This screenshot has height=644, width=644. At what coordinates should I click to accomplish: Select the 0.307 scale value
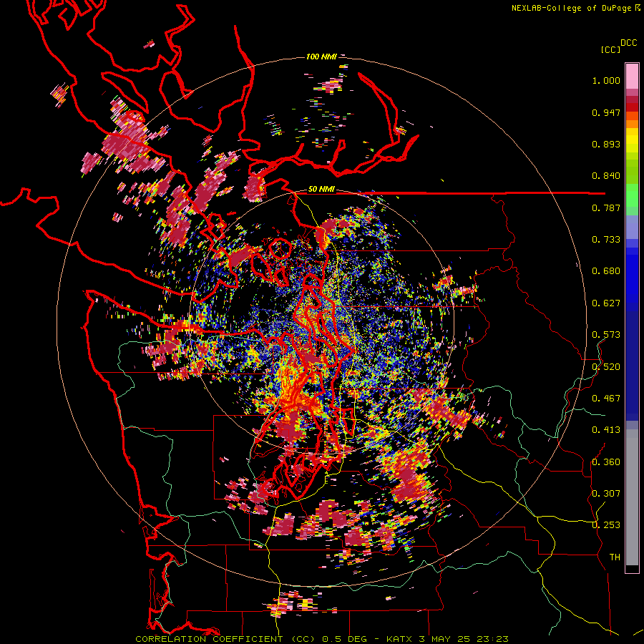point(606,493)
